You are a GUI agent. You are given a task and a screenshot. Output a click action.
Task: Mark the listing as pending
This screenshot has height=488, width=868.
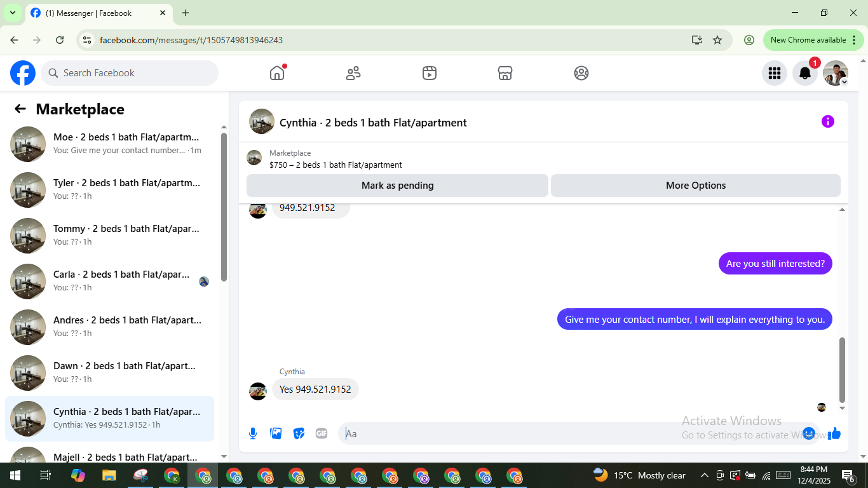pyautogui.click(x=397, y=186)
